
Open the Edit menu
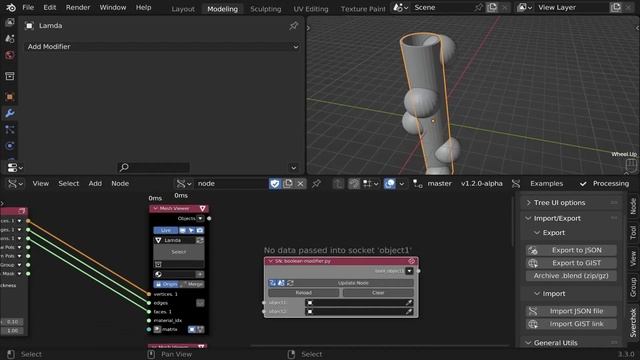click(50, 7)
